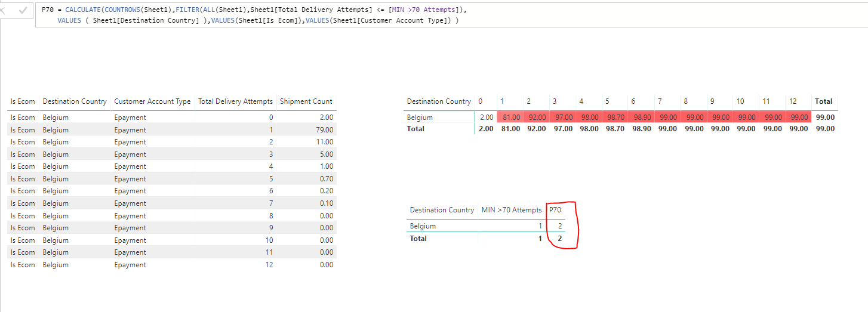Image resolution: width=868 pixels, height=312 pixels.
Task: Click inside the P70 DAX formula editor
Action: click(451, 16)
